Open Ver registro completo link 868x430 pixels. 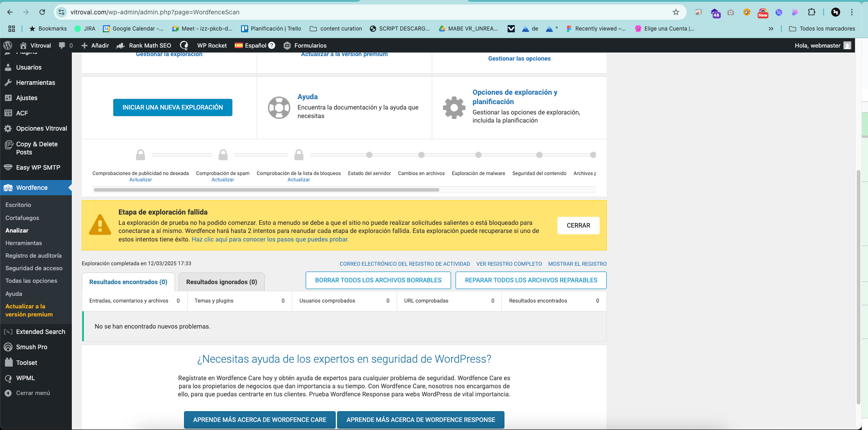point(509,264)
